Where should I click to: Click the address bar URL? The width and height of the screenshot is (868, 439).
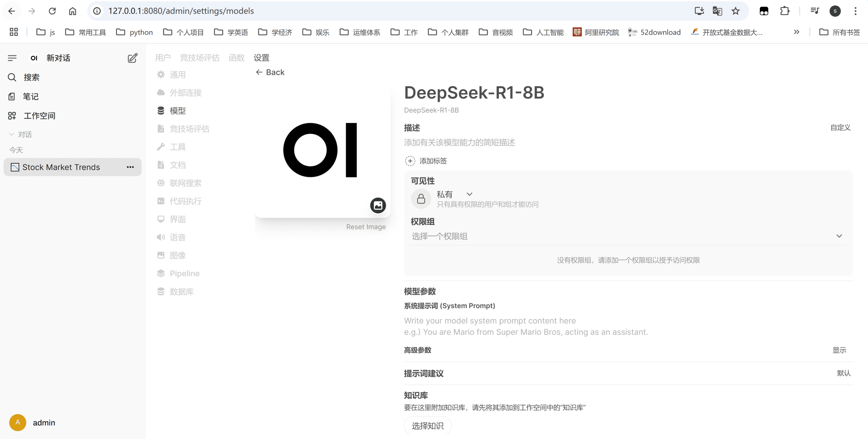181,11
